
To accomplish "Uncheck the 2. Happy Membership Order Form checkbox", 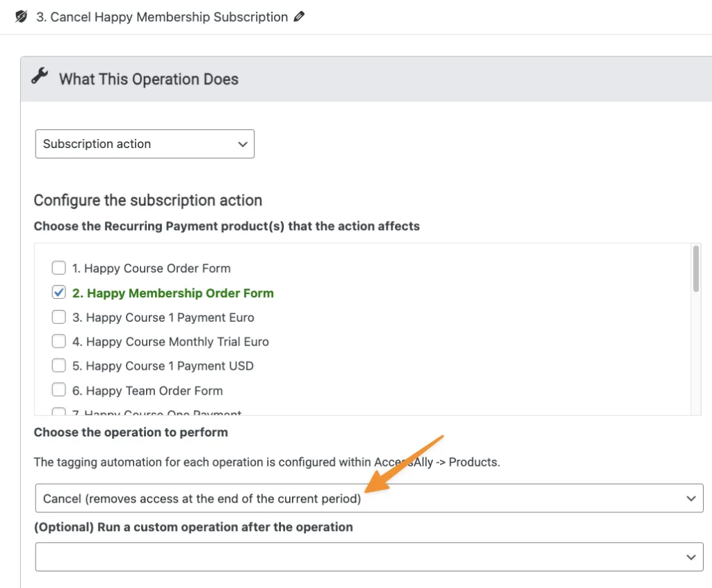I will pyautogui.click(x=59, y=293).
